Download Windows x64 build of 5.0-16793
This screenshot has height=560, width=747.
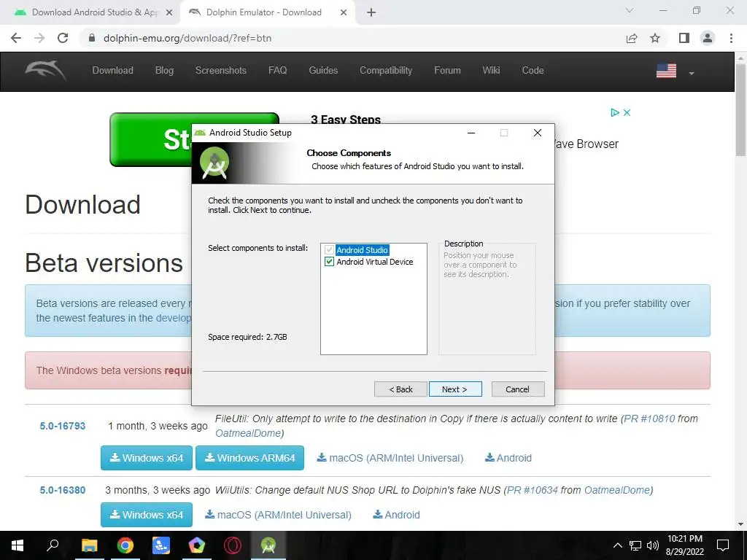tap(146, 458)
